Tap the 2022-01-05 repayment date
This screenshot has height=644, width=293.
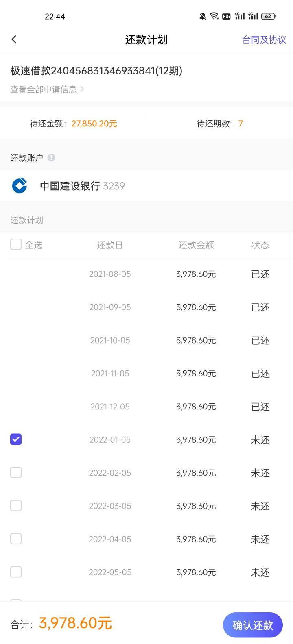coord(110,439)
